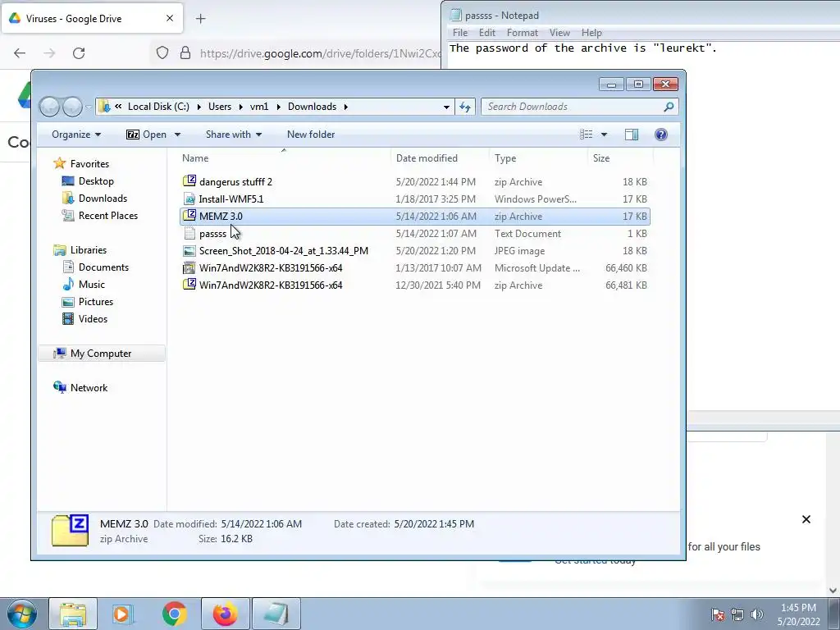Open Notepad Edit menu
The height and width of the screenshot is (630, 840).
(x=487, y=33)
